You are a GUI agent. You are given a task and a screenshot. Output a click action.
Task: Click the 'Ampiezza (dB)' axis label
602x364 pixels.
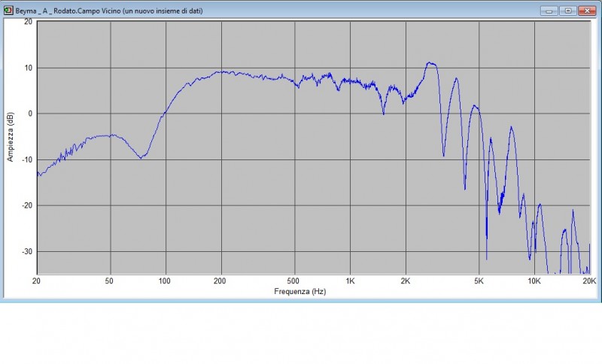[x=10, y=137]
